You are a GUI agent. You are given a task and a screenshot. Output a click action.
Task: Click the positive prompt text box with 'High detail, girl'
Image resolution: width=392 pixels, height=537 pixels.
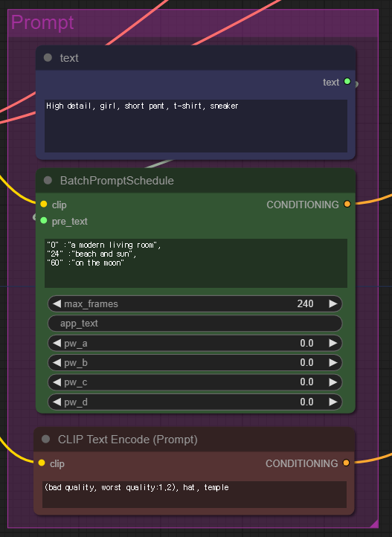tap(196, 126)
